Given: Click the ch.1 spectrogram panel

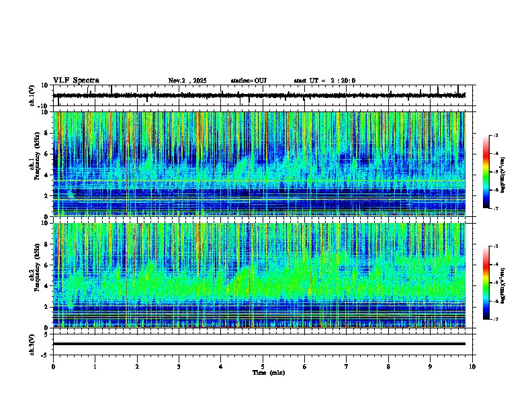Looking at the screenshot, I should tap(259, 164).
